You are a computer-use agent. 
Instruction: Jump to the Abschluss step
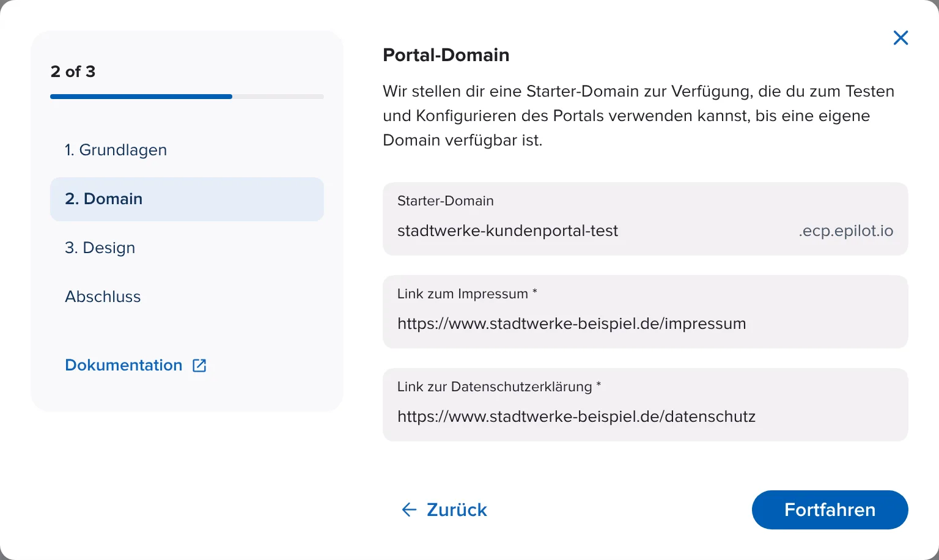187,297
